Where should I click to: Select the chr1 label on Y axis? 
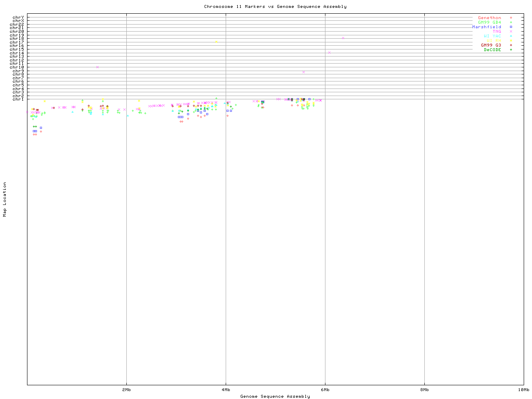(18, 99)
